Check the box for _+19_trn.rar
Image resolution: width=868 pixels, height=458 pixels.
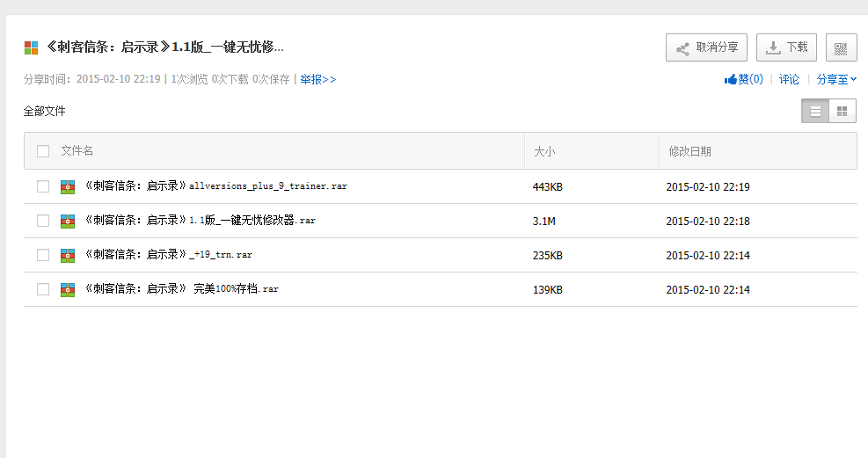(43, 255)
